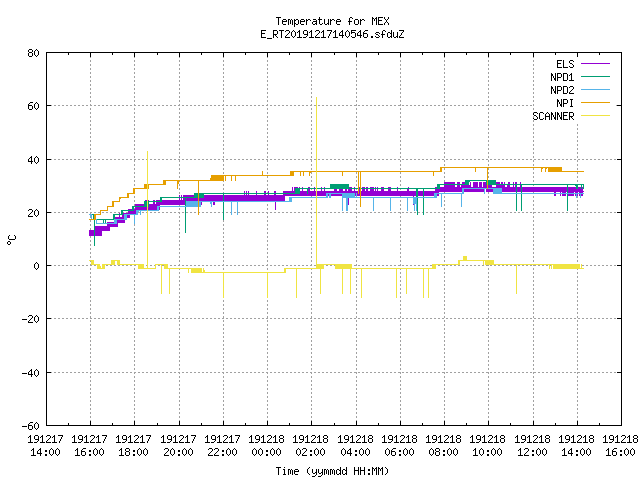The width and height of the screenshot is (640, 480).
Task: Click the x-axis tick 191217 22:00
Action: (222, 446)
